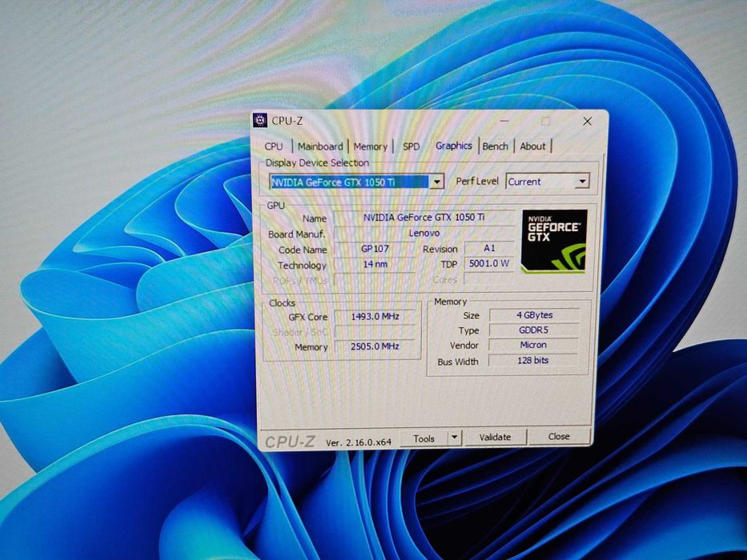The image size is (747, 560).
Task: Switch to the CPU tab
Action: 274,146
